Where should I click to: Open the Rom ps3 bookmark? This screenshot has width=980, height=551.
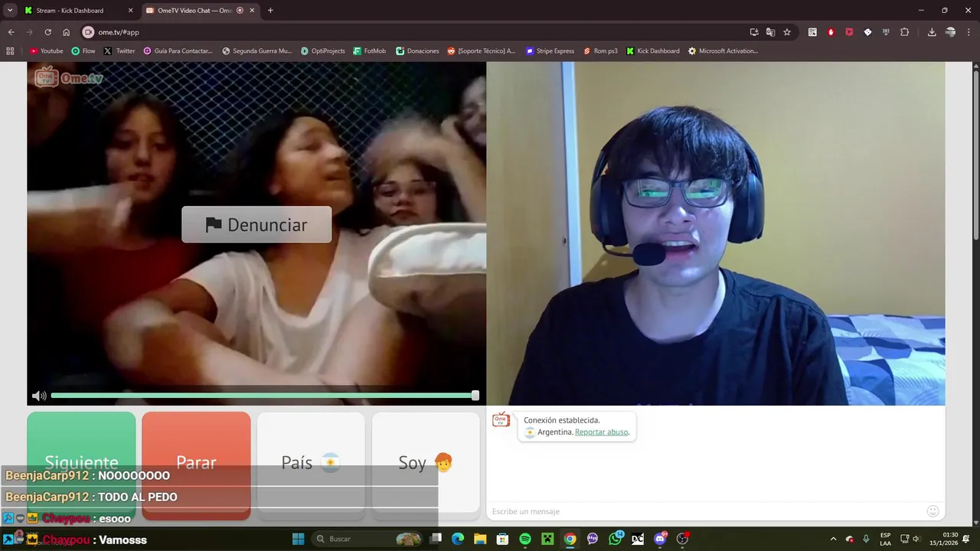pos(600,51)
